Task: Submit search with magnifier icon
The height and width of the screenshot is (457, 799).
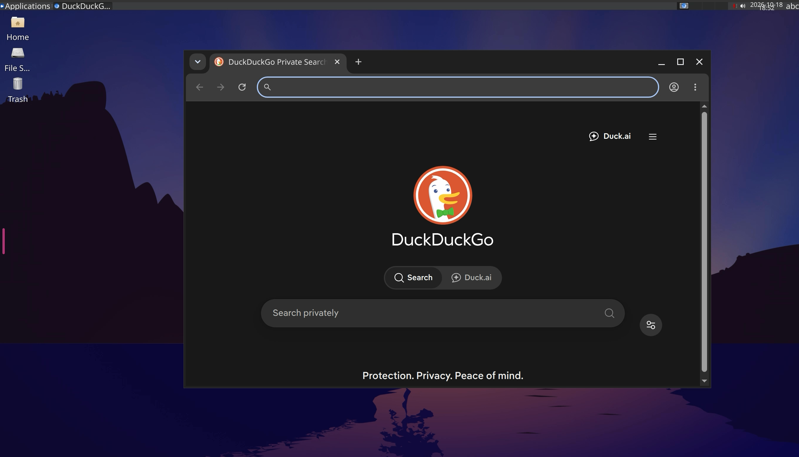Action: click(x=609, y=313)
